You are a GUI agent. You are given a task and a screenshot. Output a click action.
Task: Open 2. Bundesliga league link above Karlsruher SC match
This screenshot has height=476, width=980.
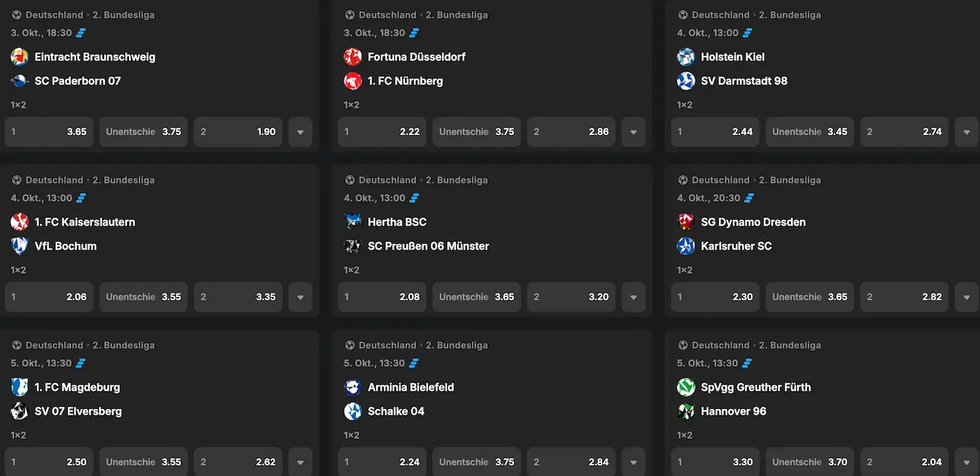[x=789, y=180]
